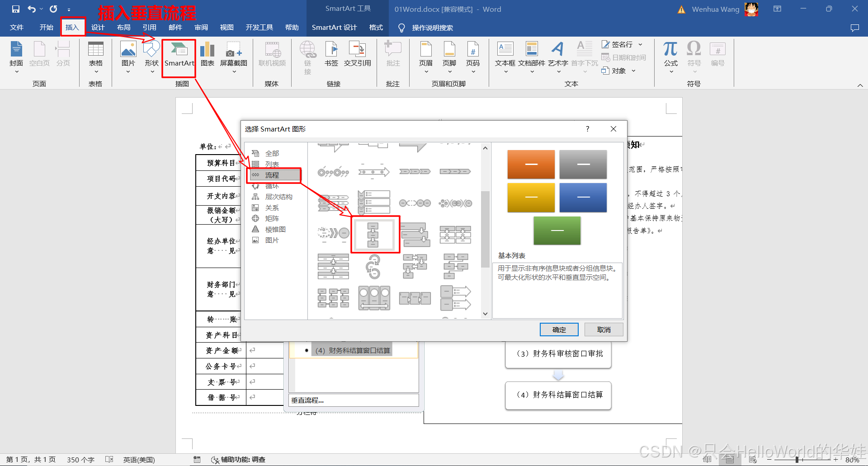This screenshot has width=868, height=466.
Task: Switch to the 布局 layout tab
Action: 123,28
